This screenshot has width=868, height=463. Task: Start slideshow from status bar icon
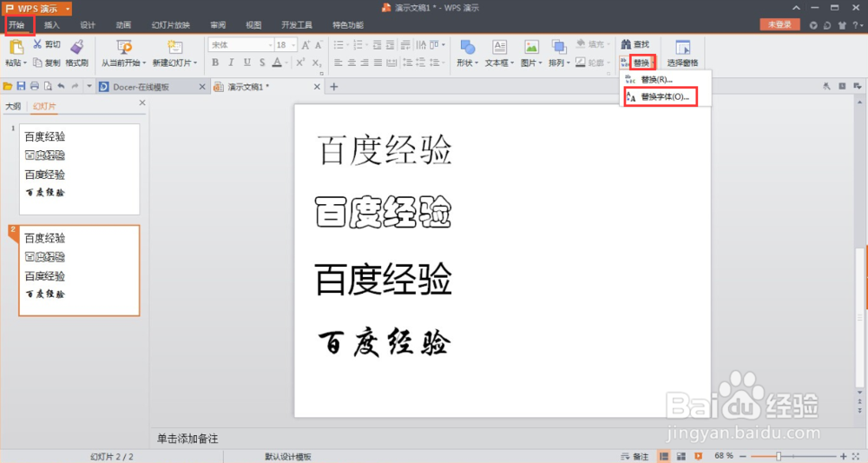coord(698,456)
